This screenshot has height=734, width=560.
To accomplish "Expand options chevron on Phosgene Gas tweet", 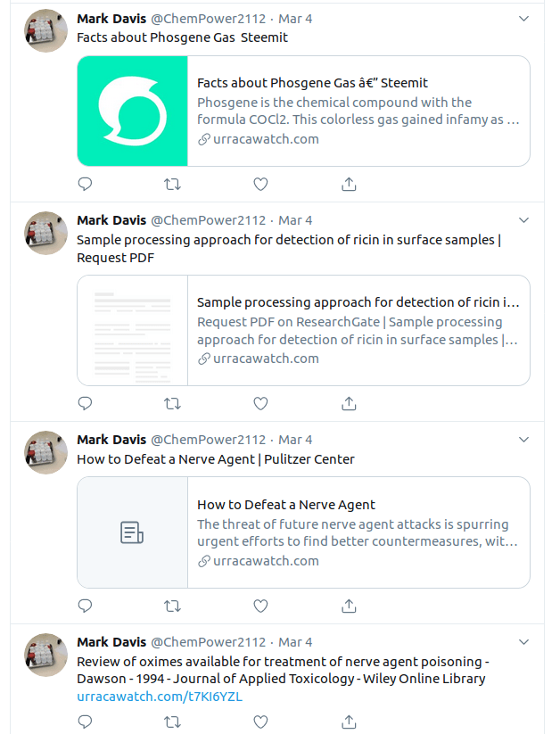I will pos(524,19).
